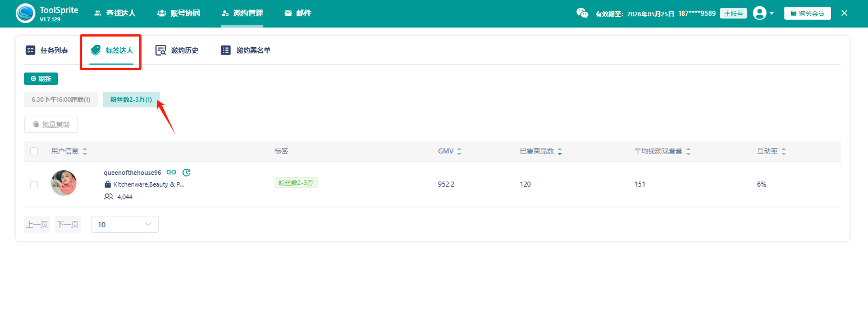The image size is (868, 312).
Task: Click the phone number 187****9589
Action: click(697, 13)
